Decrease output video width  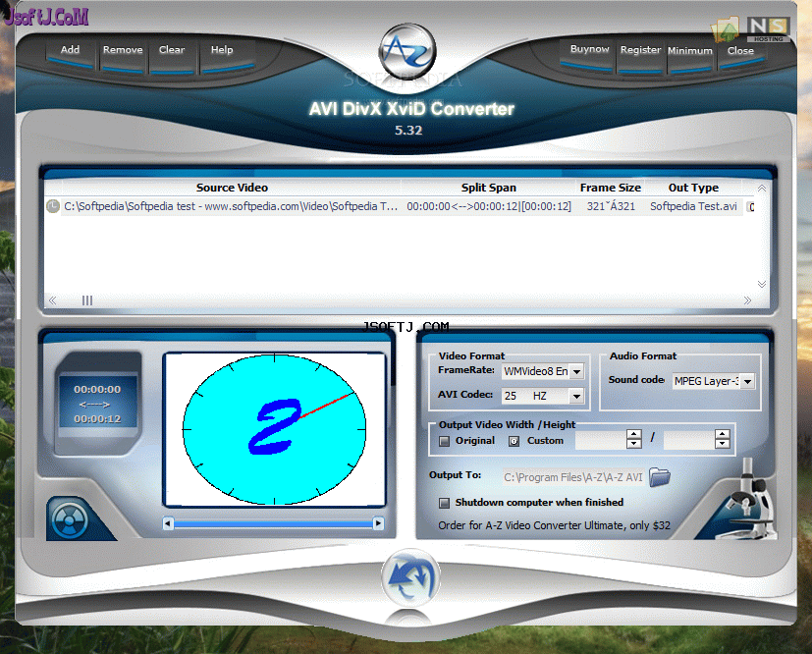coord(634,444)
